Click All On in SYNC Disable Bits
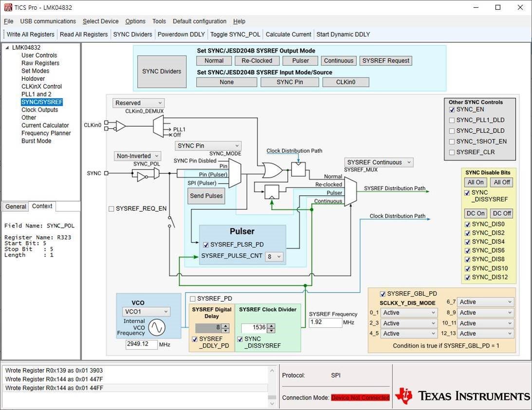The width and height of the screenshot is (532, 410). (476, 182)
